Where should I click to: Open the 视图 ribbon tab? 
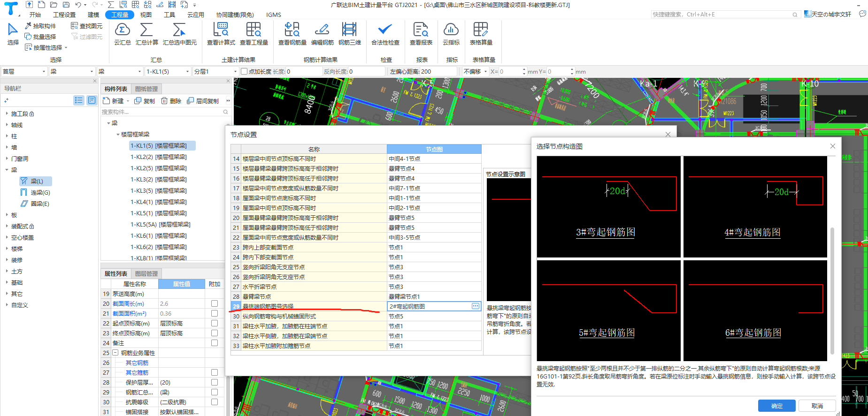146,15
